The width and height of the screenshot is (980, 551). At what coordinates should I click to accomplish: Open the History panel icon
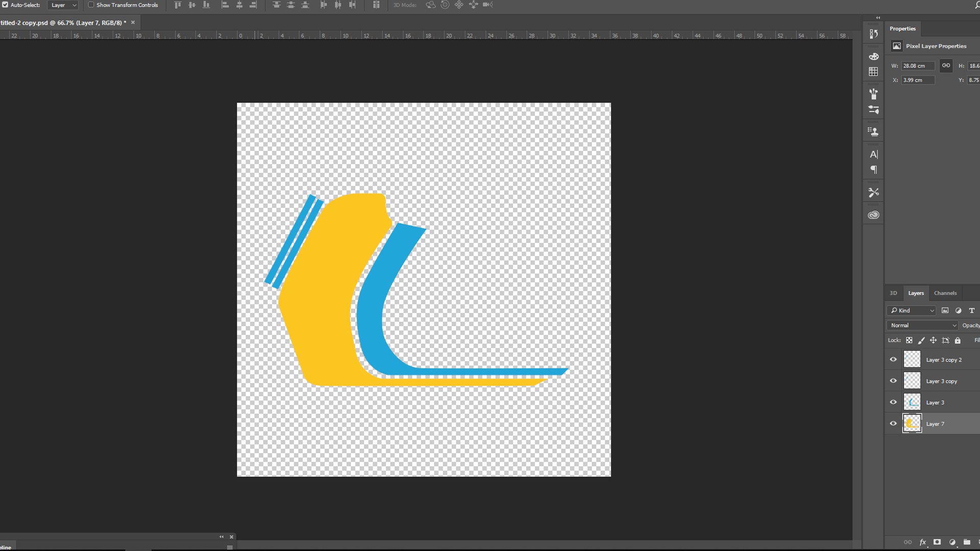point(873,34)
